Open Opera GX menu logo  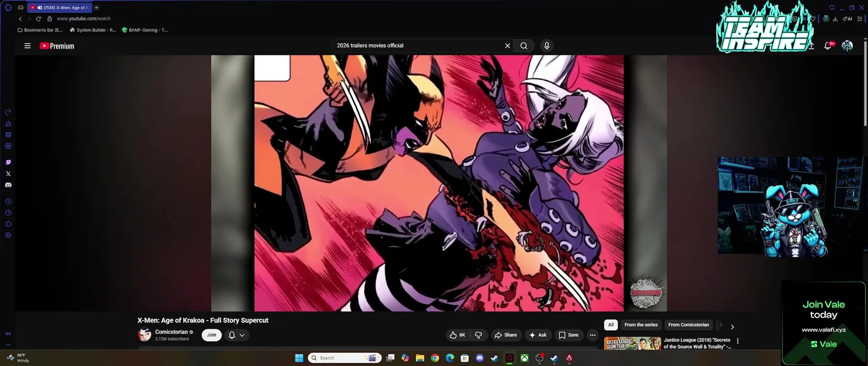coord(8,8)
